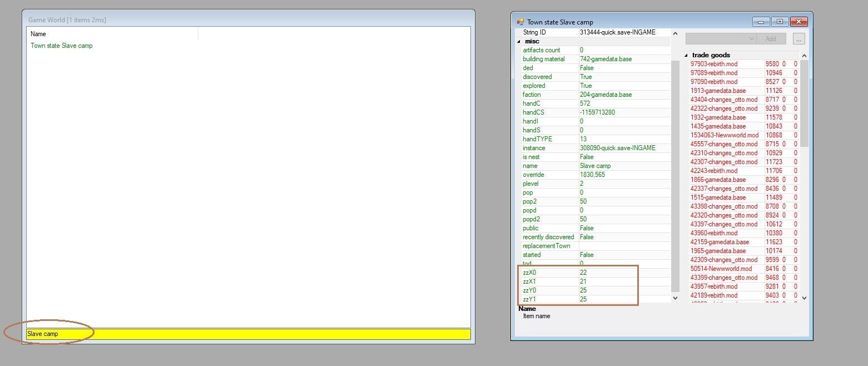
Task: Minimize the Town state Slave camp window
Action: [760, 22]
